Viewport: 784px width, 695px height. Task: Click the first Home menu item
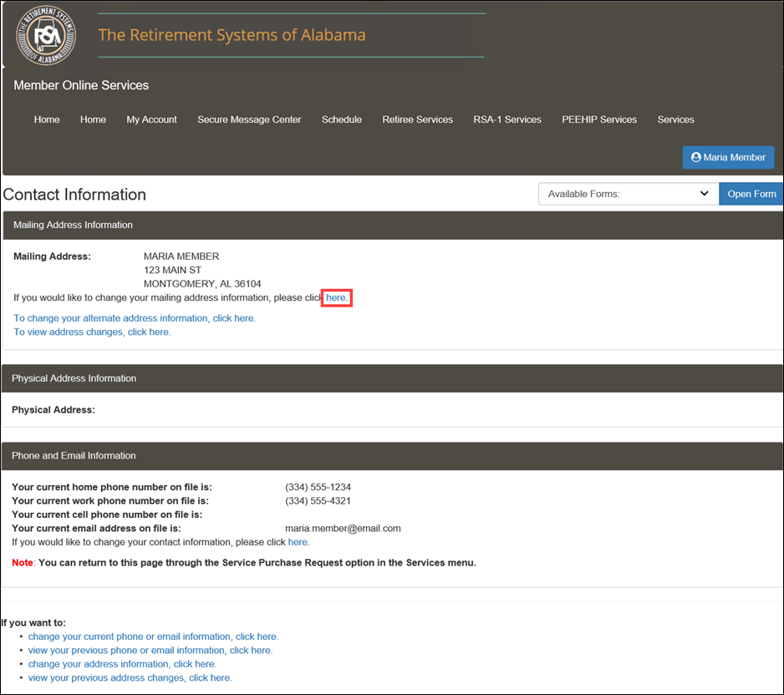click(47, 119)
